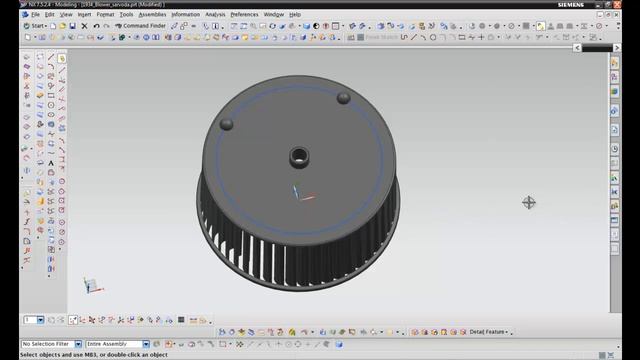Click the Siemens NX logo icon beside File menu
Viewport: 640px width, 360px height.
25,14
